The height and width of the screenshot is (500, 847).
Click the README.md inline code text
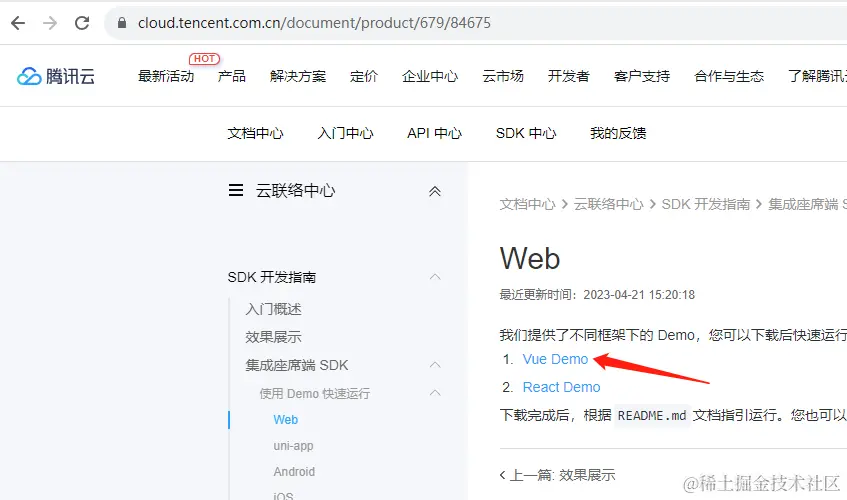click(652, 415)
